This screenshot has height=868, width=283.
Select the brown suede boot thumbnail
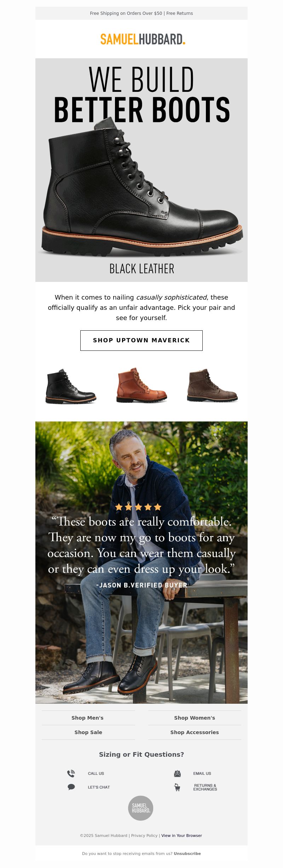click(212, 385)
